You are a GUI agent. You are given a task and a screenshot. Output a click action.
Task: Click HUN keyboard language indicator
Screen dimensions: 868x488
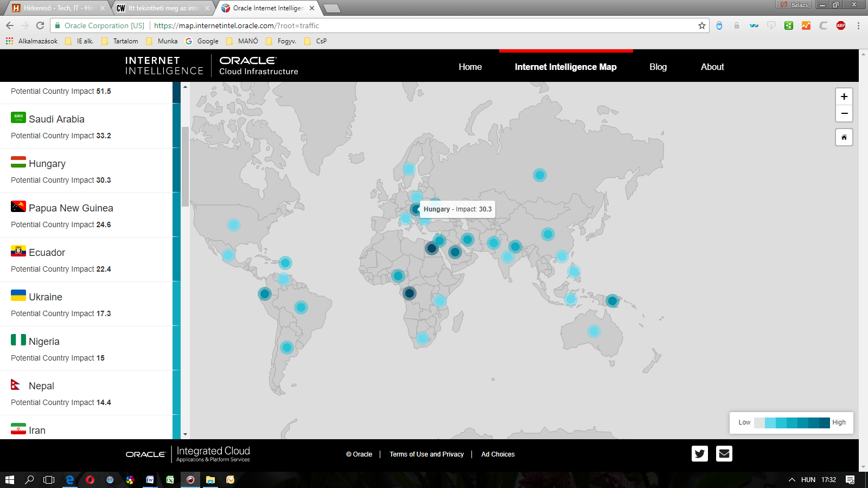(808, 479)
